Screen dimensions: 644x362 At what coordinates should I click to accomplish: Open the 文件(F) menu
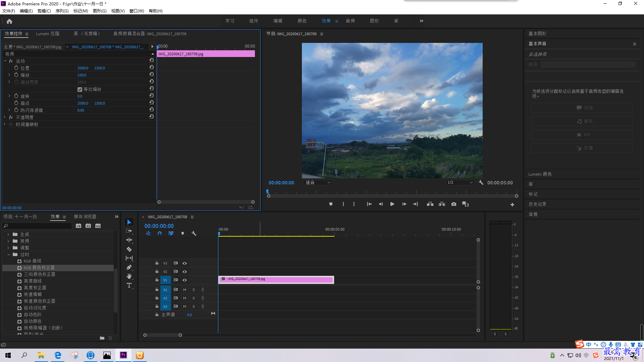pos(9,11)
